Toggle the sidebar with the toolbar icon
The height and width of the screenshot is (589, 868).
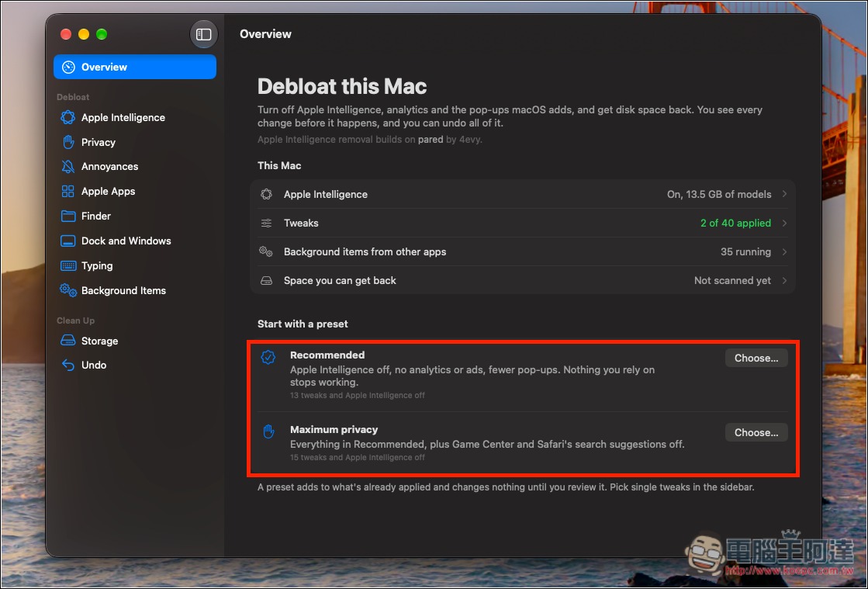204,34
